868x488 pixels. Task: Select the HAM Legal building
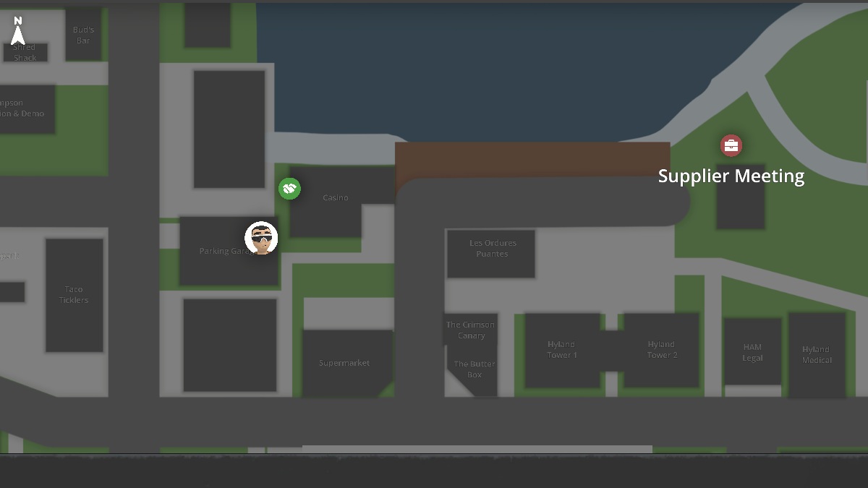click(752, 354)
